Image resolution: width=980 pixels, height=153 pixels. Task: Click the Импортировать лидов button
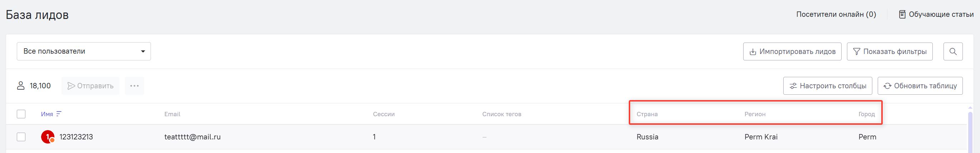click(x=792, y=51)
